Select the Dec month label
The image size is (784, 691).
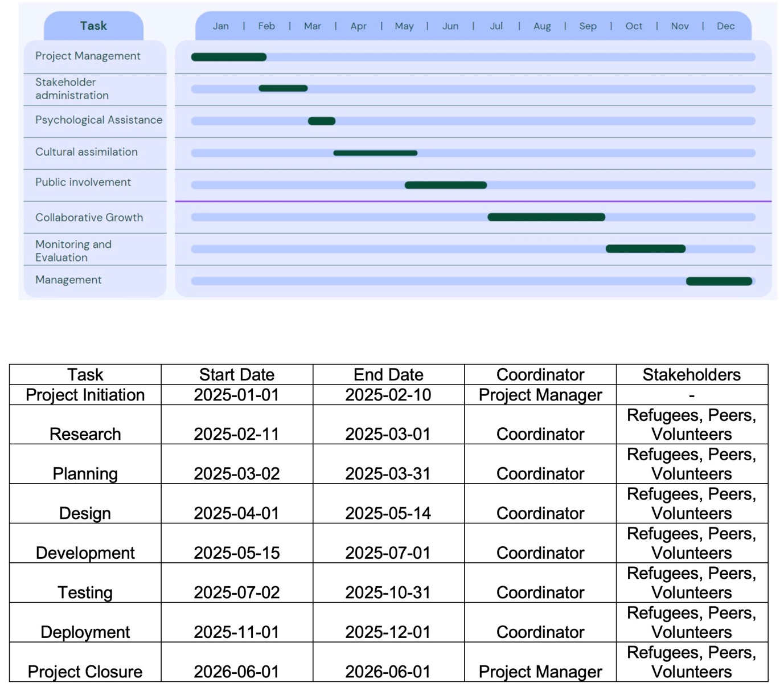tap(726, 26)
